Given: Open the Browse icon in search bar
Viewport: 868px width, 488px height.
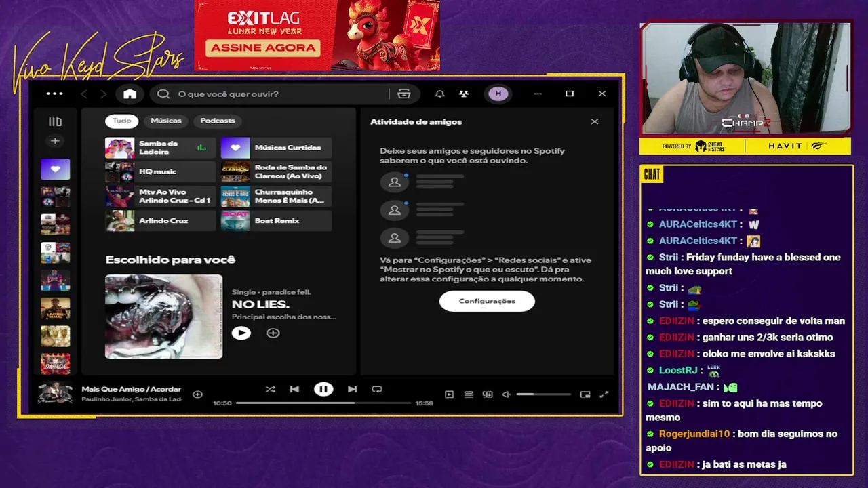Looking at the screenshot, I should 403,94.
